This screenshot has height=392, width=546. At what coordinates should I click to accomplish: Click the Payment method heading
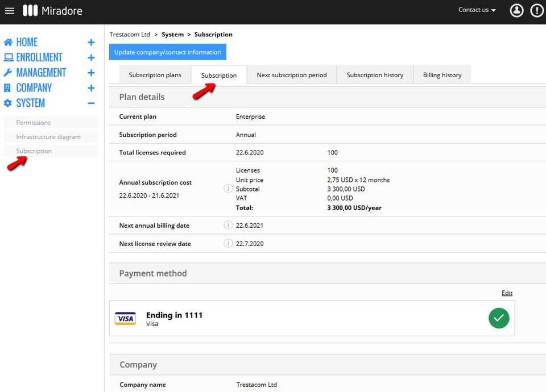[153, 273]
